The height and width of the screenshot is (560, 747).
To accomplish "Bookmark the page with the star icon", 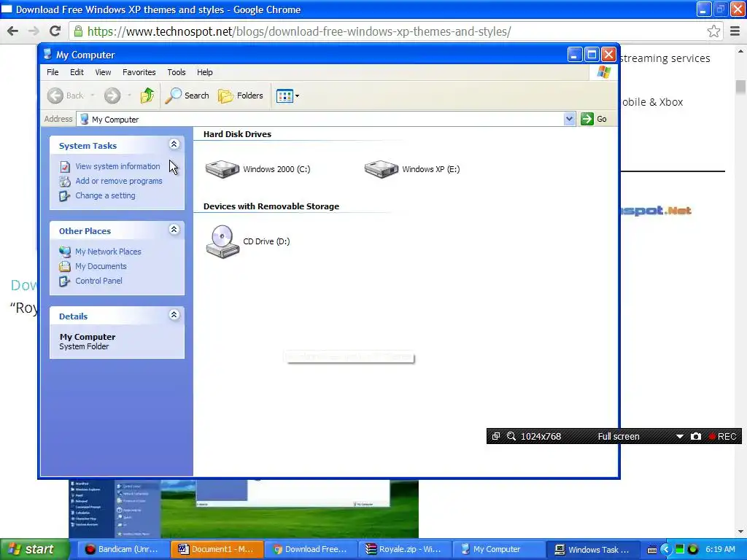I will (713, 31).
